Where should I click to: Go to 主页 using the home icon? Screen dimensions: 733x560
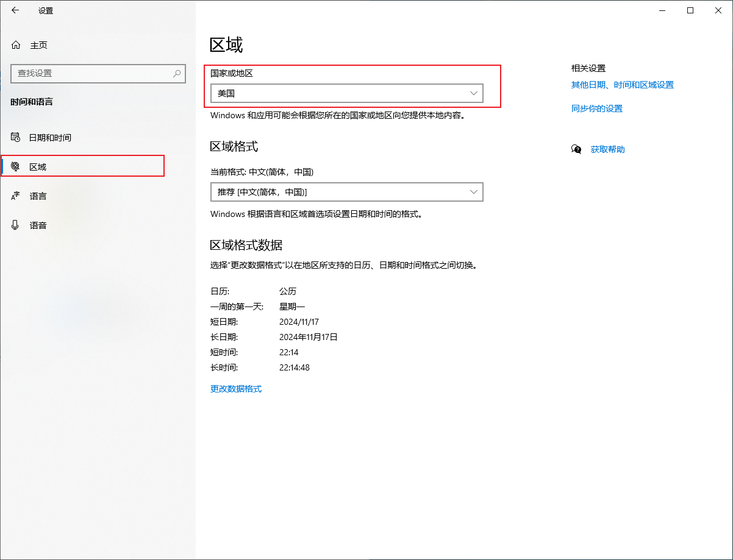pos(16,45)
